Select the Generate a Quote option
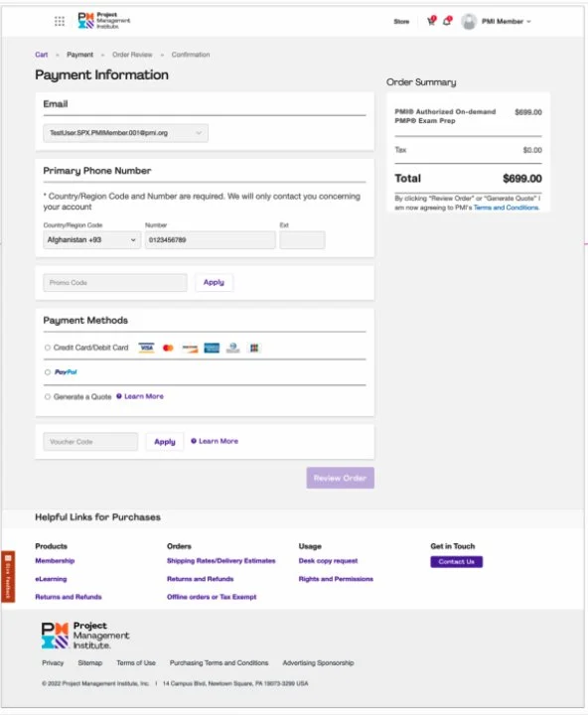This screenshot has width=588, height=715. [x=48, y=396]
